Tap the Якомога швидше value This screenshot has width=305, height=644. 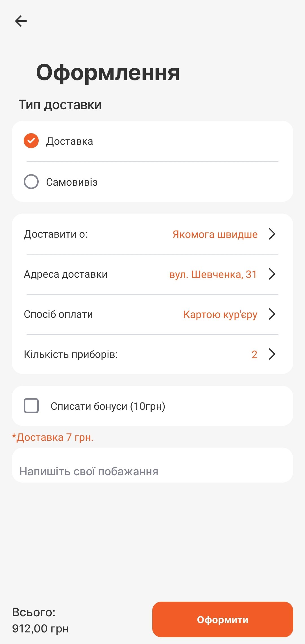point(215,234)
